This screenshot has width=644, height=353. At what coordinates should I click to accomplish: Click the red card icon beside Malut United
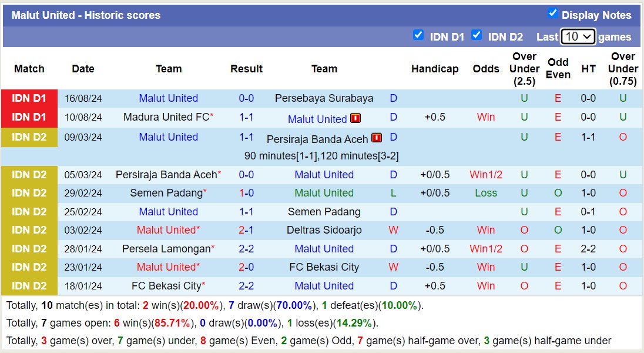(x=355, y=118)
